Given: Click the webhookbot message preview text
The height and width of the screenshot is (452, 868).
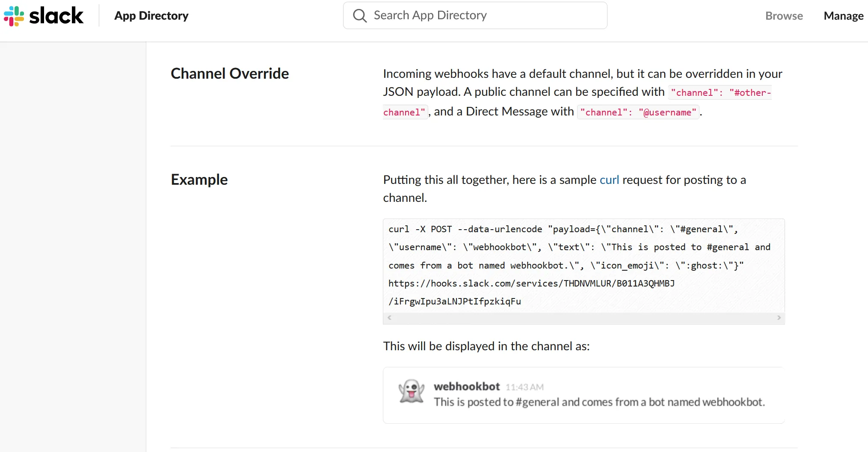Looking at the screenshot, I should pyautogui.click(x=599, y=402).
